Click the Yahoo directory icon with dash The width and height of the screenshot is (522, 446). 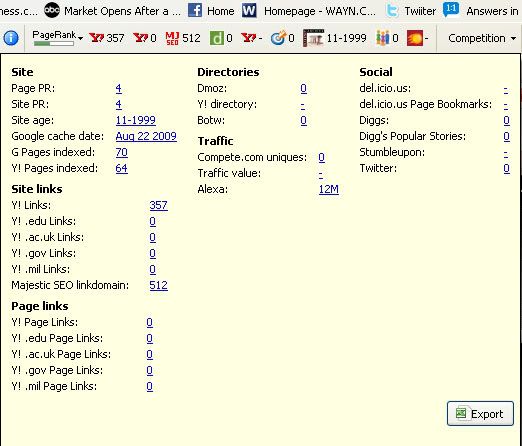click(248, 38)
